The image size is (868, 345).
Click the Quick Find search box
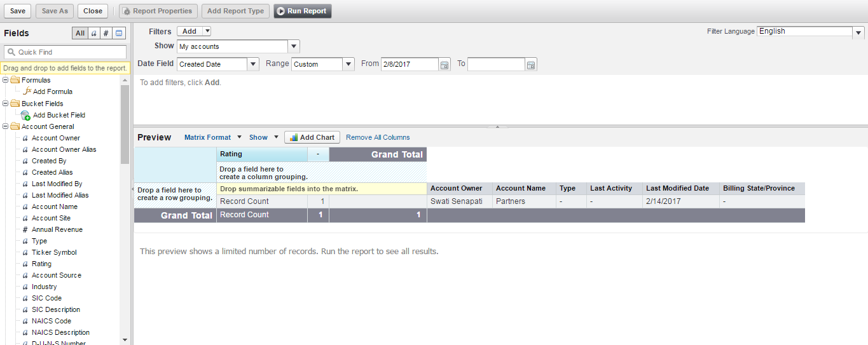[x=65, y=52]
